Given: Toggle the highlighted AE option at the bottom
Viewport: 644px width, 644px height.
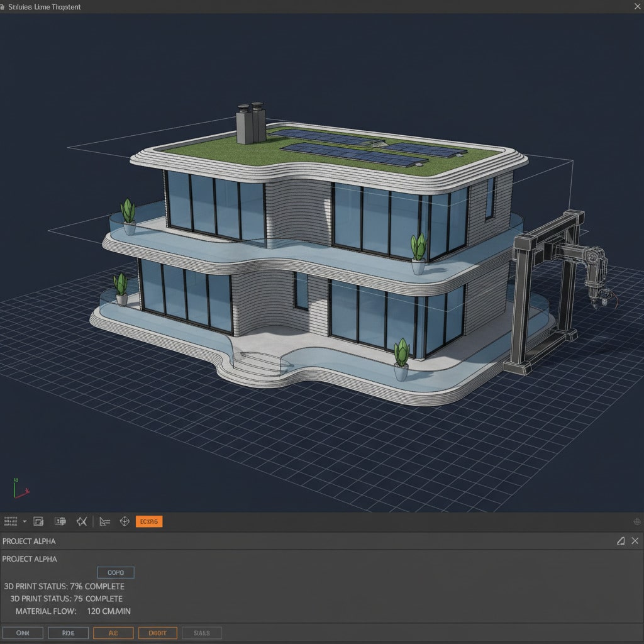Looking at the screenshot, I should coord(113,633).
